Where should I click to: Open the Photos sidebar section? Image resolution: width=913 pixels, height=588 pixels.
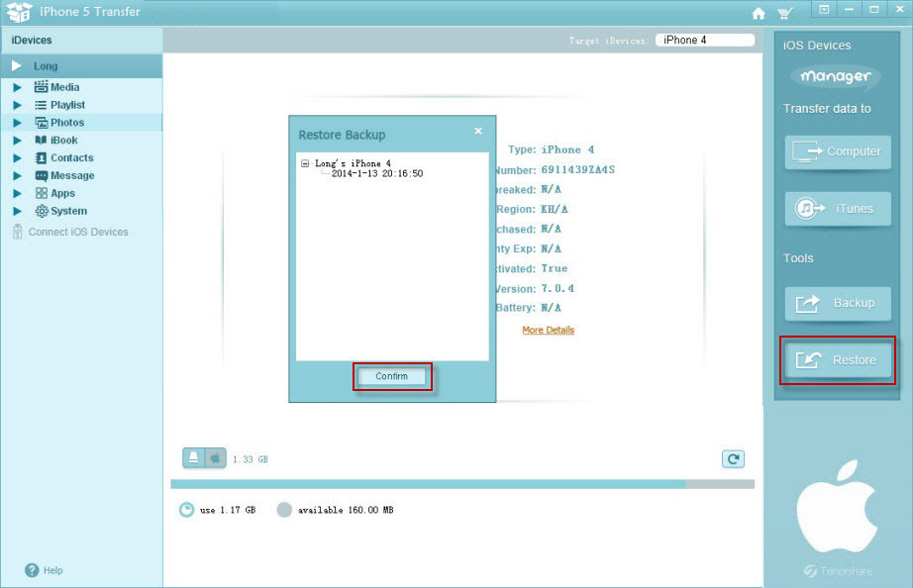click(x=81, y=123)
